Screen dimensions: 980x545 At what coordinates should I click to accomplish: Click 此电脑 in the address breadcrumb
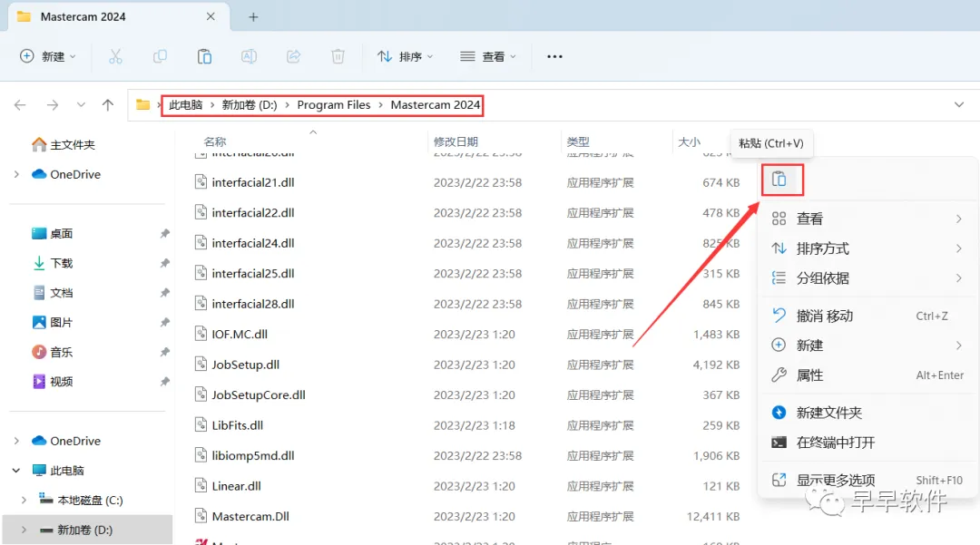[x=186, y=105]
